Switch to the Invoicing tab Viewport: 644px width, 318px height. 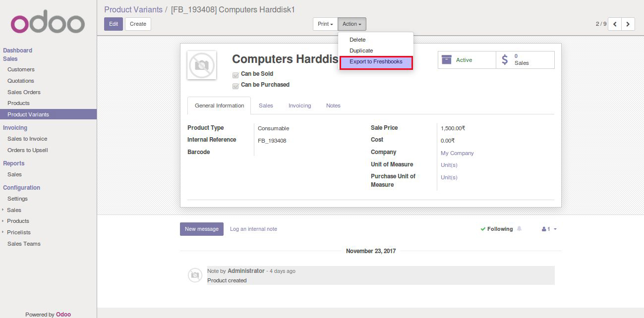(300, 106)
